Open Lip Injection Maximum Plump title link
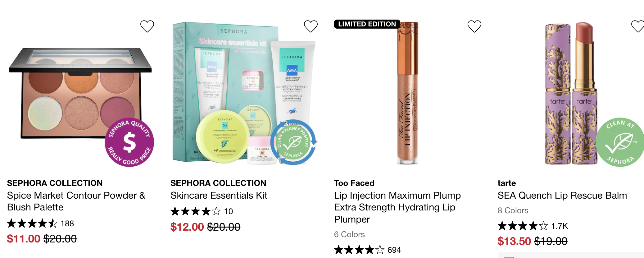This screenshot has height=258, width=644. coord(397,207)
